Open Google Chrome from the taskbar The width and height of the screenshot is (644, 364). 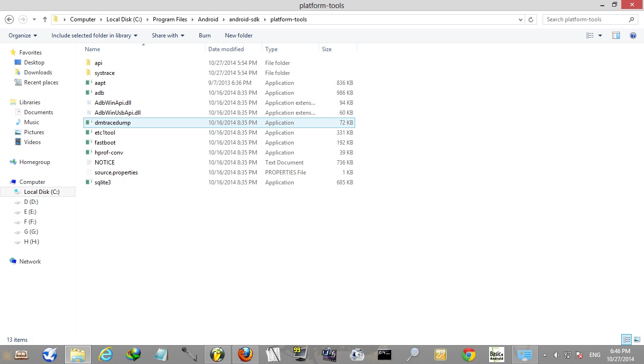tap(469, 355)
